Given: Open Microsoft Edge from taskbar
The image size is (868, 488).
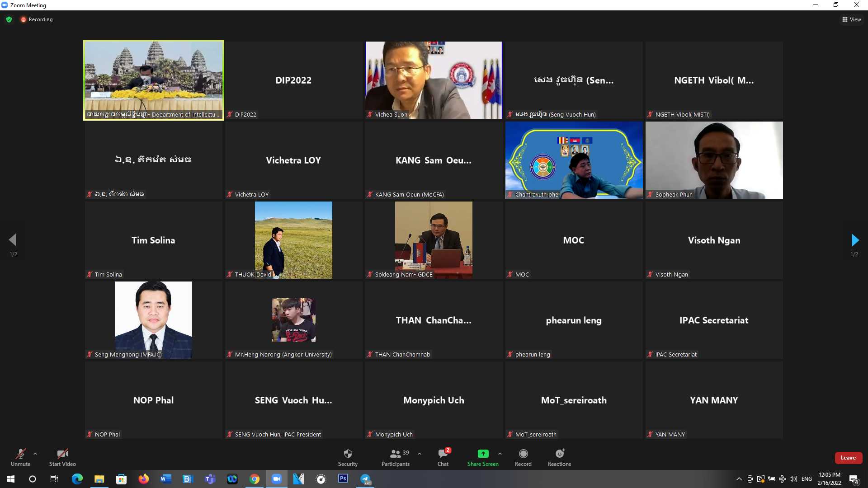Looking at the screenshot, I should [x=77, y=479].
